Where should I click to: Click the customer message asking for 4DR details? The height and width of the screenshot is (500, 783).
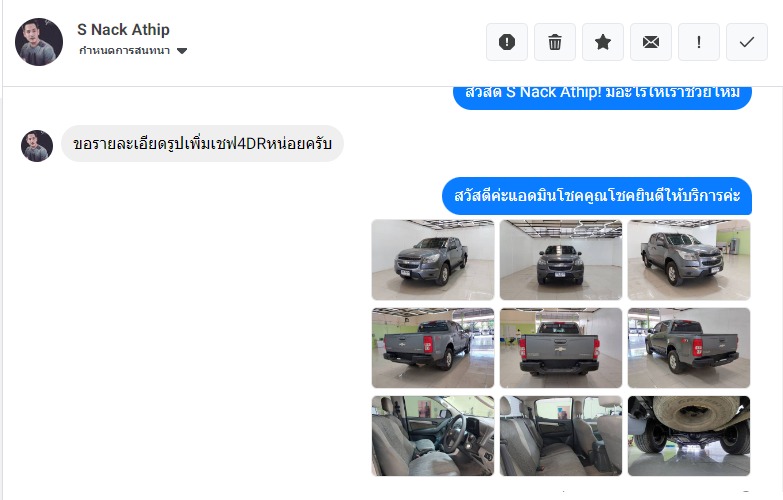202,144
